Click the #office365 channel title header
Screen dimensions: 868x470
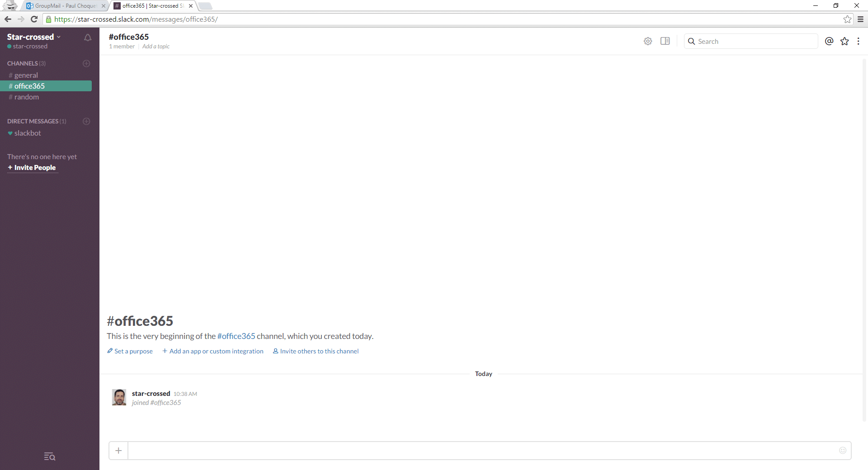tap(129, 37)
